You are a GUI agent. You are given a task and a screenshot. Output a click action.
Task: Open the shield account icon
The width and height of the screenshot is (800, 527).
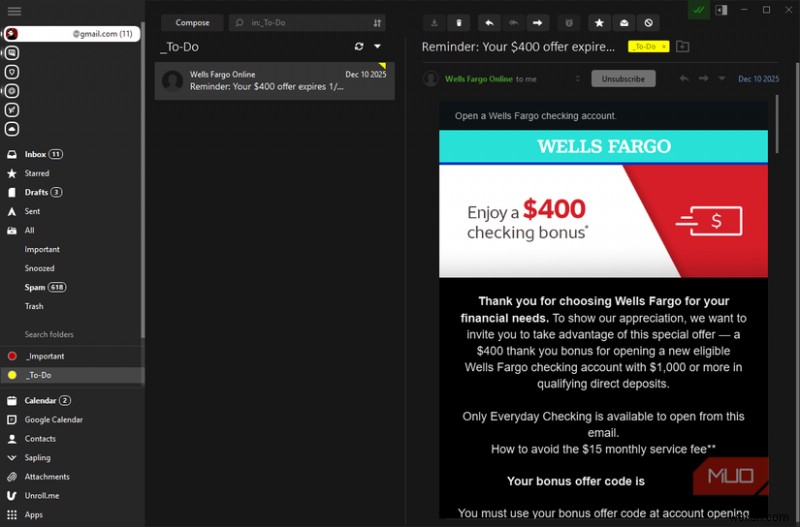[x=12, y=72]
